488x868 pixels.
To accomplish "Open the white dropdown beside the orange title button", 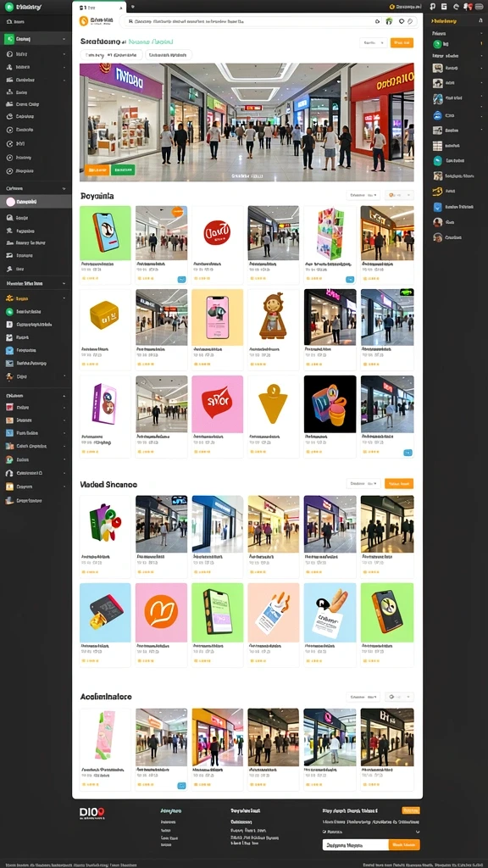I will tap(374, 42).
